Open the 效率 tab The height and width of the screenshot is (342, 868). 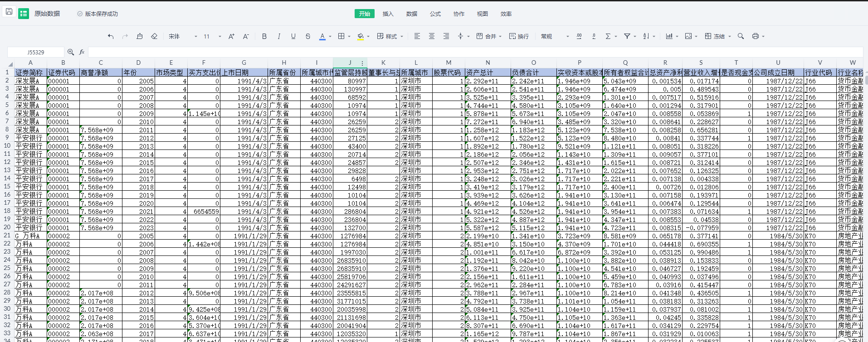click(506, 14)
